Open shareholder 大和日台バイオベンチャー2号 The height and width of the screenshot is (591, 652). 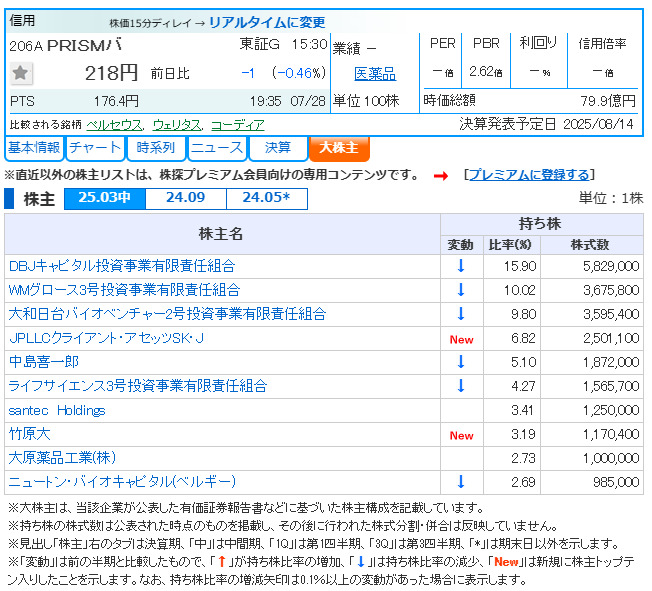[x=167, y=314]
